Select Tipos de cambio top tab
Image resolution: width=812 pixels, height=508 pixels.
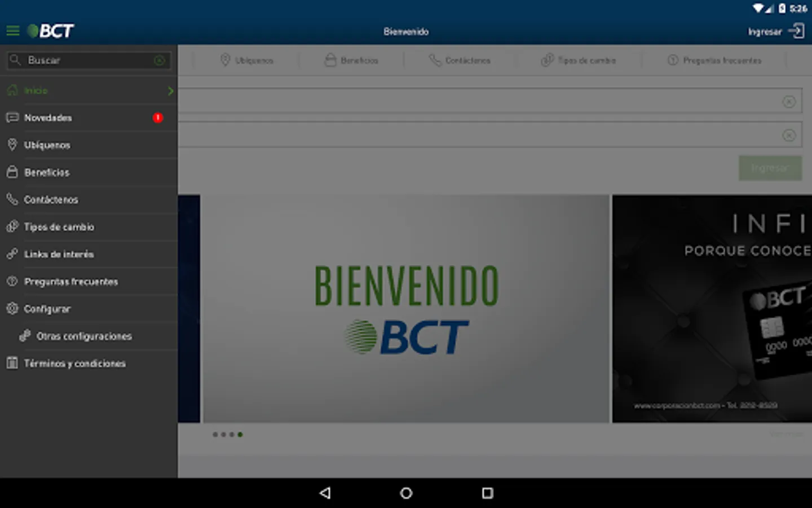[579, 60]
